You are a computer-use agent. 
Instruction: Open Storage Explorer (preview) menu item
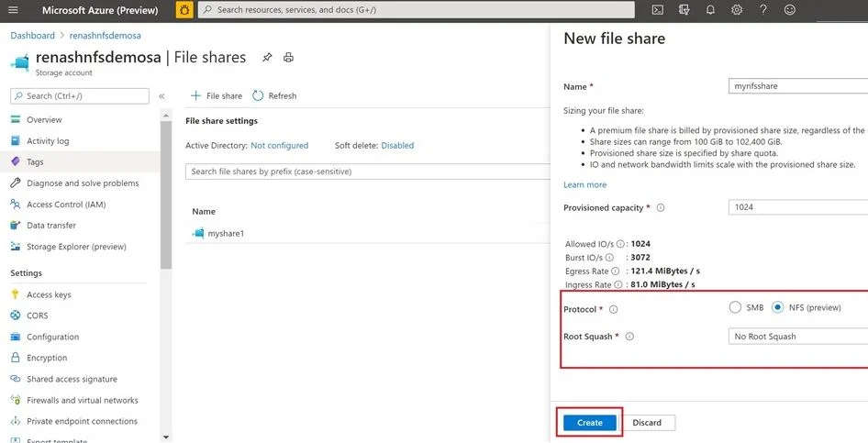click(76, 247)
